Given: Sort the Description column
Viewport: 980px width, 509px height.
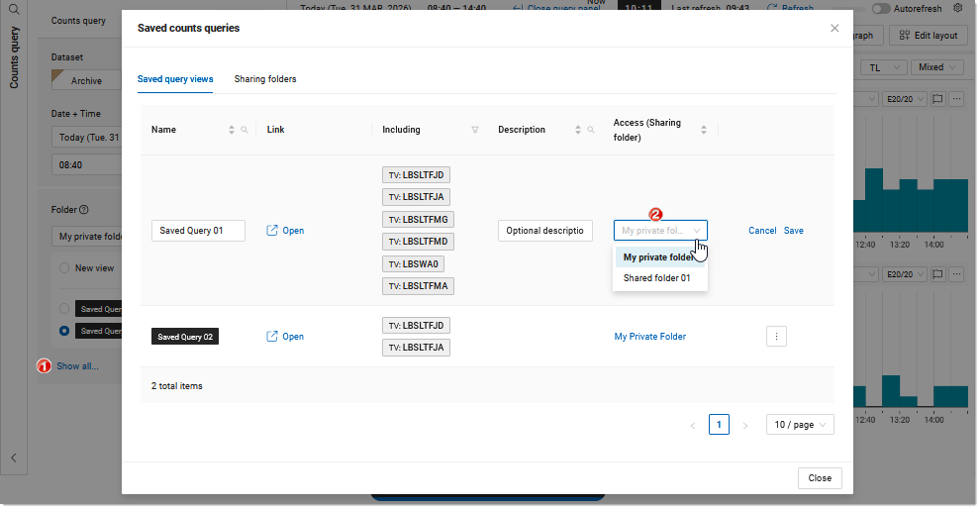Looking at the screenshot, I should pyautogui.click(x=577, y=130).
